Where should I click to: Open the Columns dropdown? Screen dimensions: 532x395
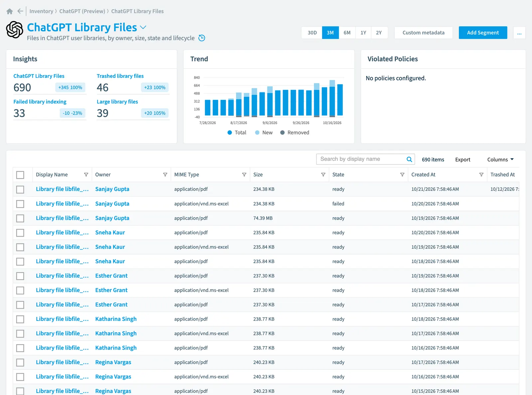[500, 159]
